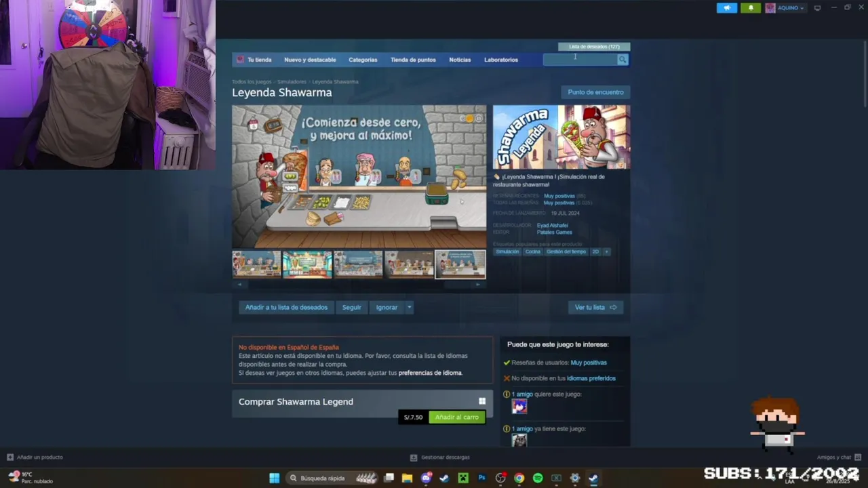Screen dimensions: 868x488
Task: Select the first screenshot thumbnail
Action: (x=256, y=264)
